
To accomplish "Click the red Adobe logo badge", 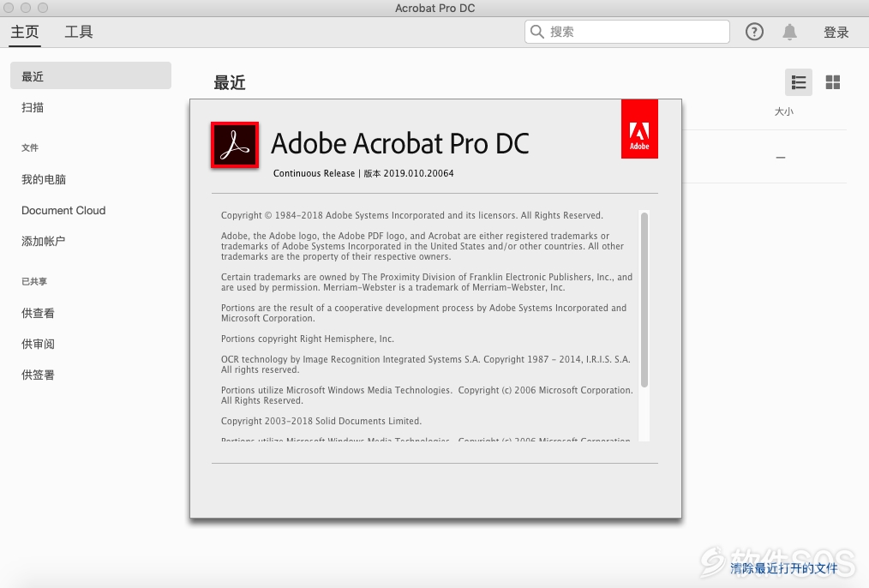I will [639, 129].
